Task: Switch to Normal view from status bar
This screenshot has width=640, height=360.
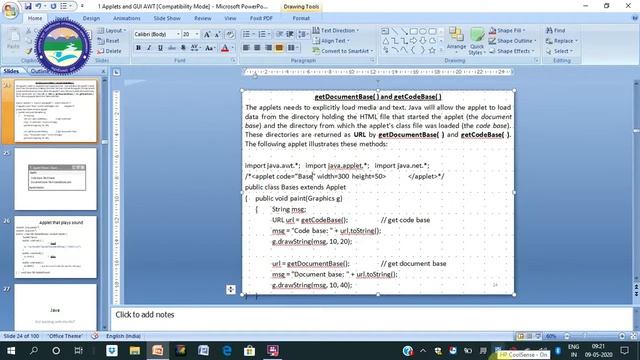Action: point(520,336)
